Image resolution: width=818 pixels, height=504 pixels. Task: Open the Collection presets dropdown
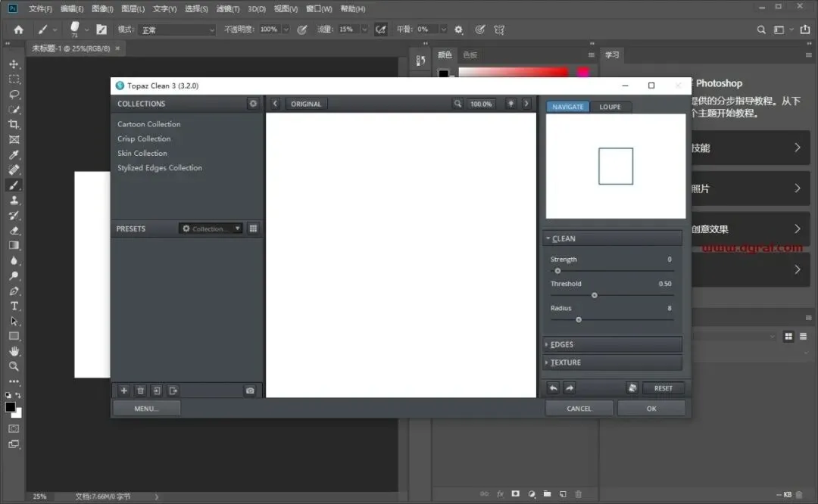point(211,229)
